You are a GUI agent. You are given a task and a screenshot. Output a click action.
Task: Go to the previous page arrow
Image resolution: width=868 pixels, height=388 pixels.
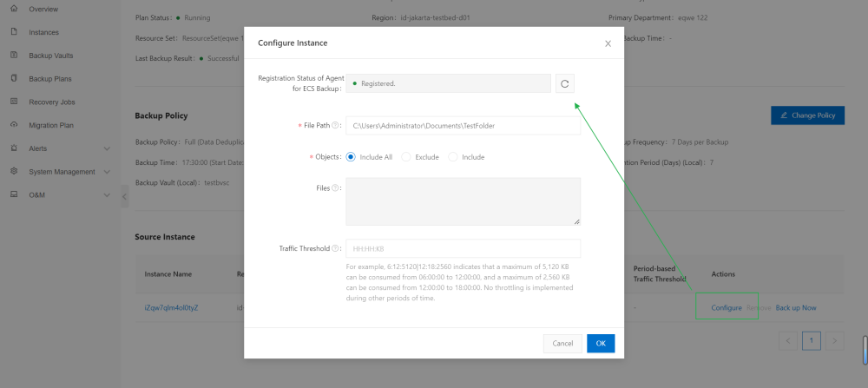click(788, 340)
